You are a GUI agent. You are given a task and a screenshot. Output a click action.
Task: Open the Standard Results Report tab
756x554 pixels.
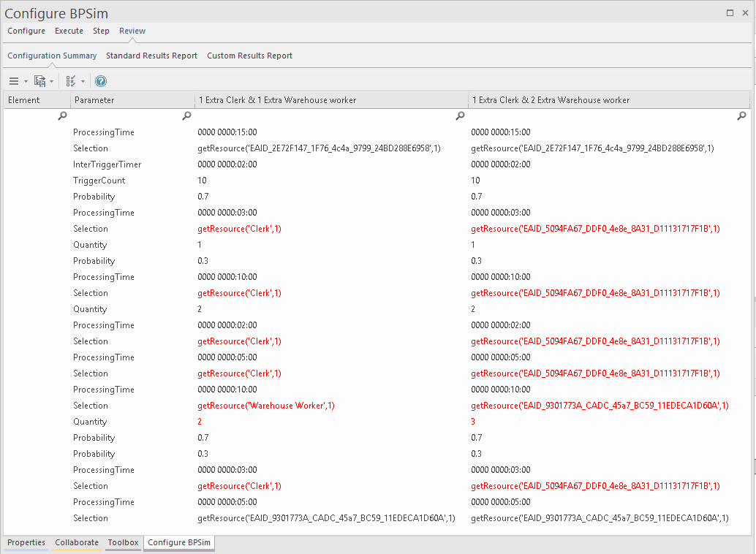point(151,56)
